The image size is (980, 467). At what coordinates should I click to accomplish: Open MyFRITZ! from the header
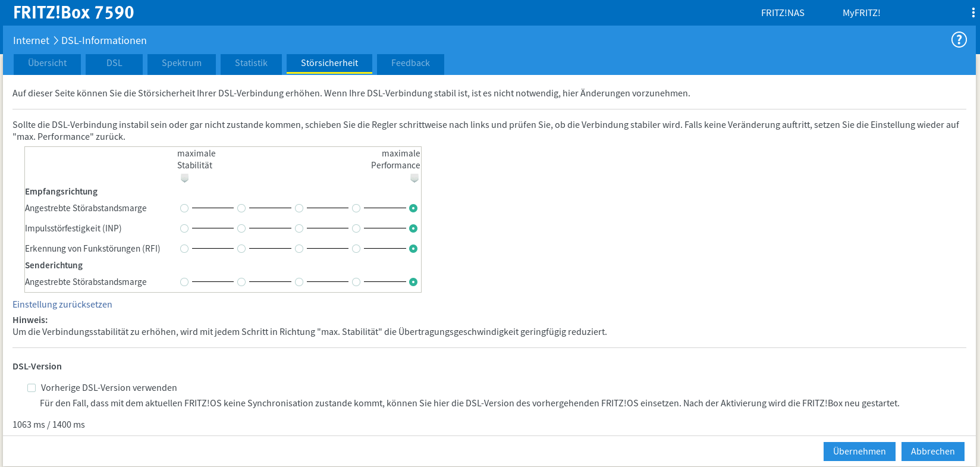click(x=861, y=13)
